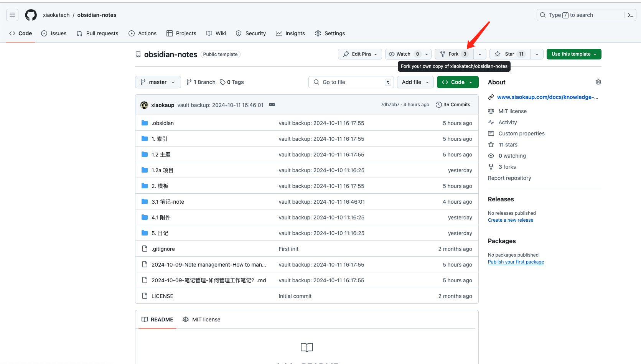View the 1 Branch link
The width and height of the screenshot is (641, 364).
201,82
